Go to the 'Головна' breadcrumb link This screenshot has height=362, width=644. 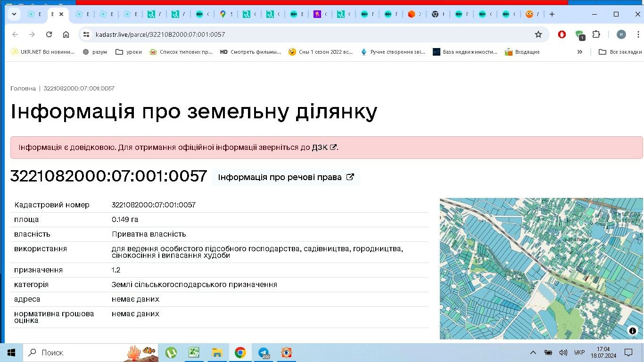23,89
